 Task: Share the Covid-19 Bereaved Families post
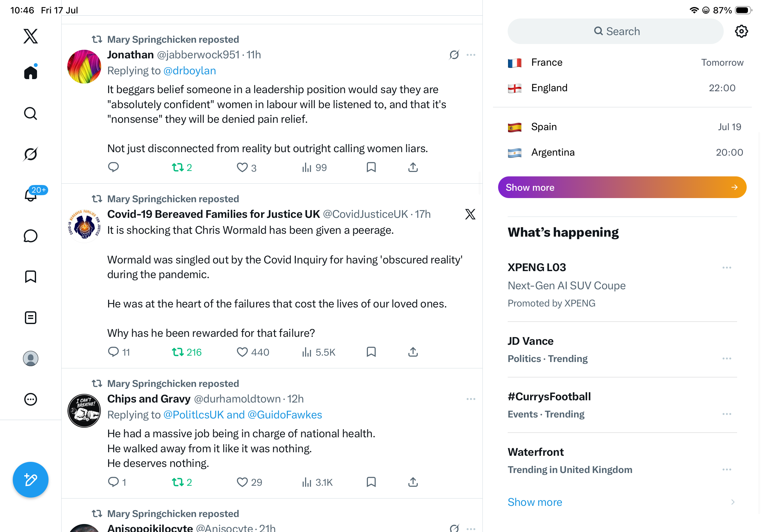413,352
